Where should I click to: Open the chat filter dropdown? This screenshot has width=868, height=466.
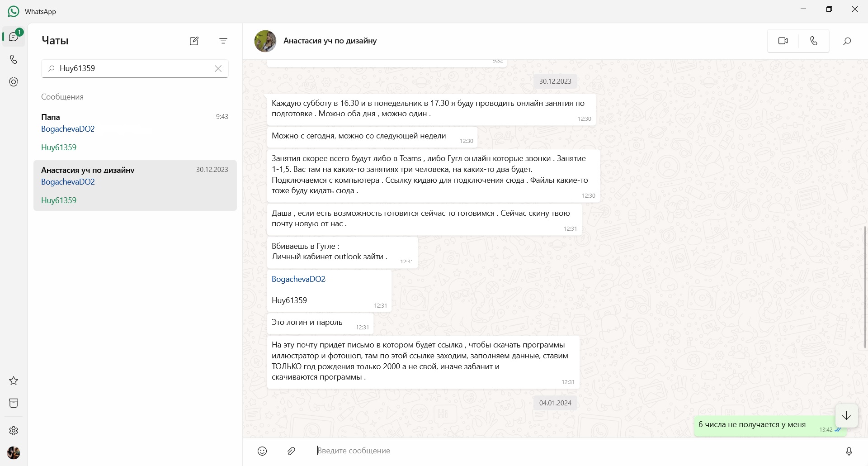tap(223, 41)
